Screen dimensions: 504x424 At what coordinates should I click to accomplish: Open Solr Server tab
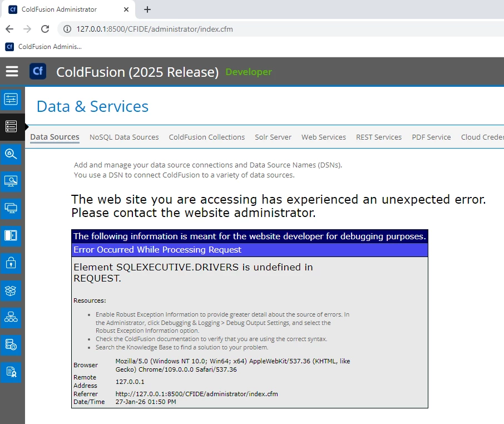(x=273, y=137)
